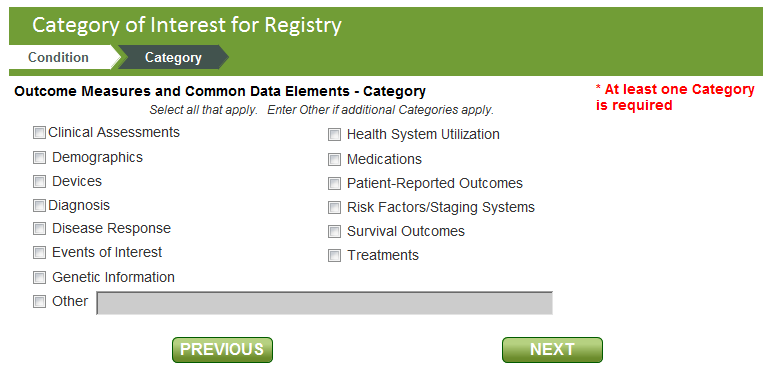Select Events of Interest checkbox

pos(39,253)
